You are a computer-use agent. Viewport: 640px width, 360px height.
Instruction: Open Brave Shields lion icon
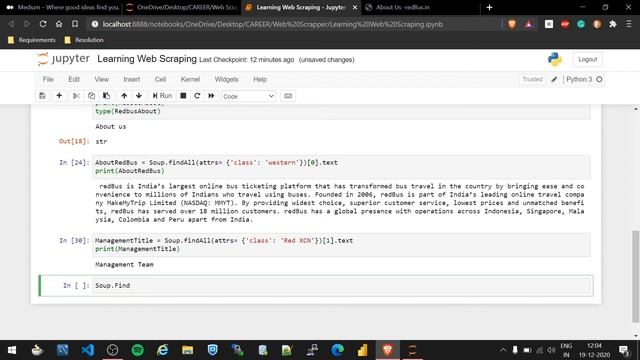point(512,24)
